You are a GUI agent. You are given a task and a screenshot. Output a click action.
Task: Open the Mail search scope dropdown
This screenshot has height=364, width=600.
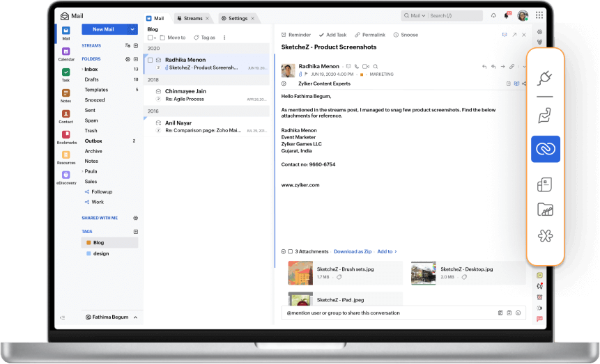415,16
